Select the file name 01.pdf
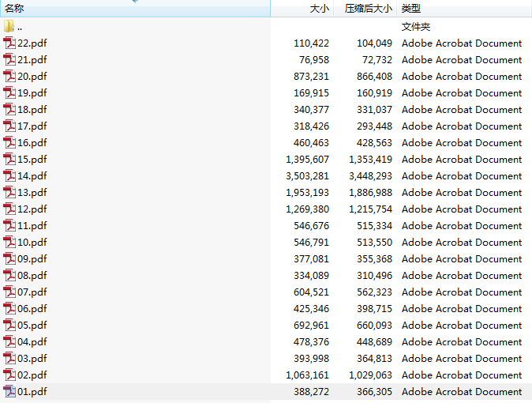The image size is (532, 403). pyautogui.click(x=32, y=392)
